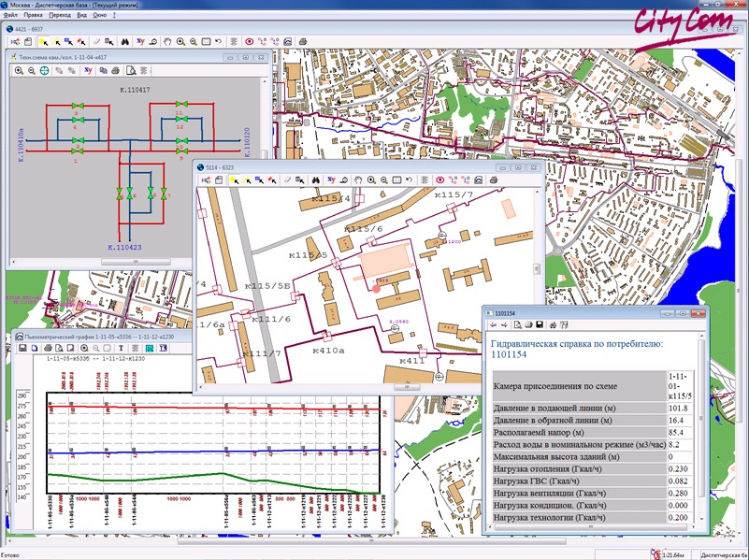This screenshot has height=560, width=749.
Task: Select the yellow point selection tool in main toolbar
Action: [43, 42]
